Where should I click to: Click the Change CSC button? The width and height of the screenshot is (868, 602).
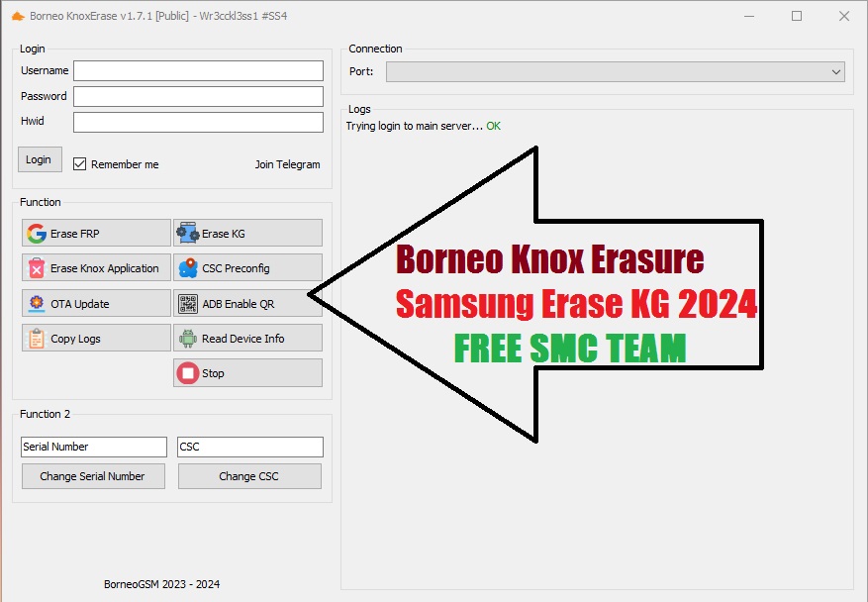coord(249,476)
